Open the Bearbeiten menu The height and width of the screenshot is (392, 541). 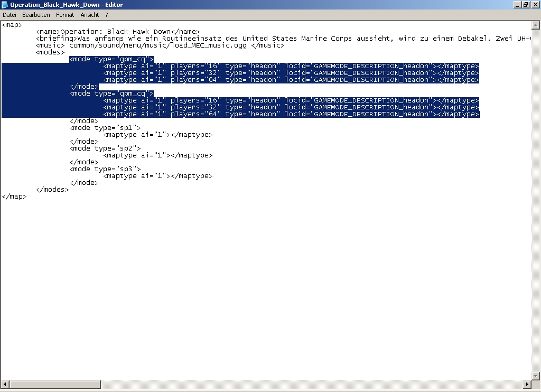coord(36,15)
